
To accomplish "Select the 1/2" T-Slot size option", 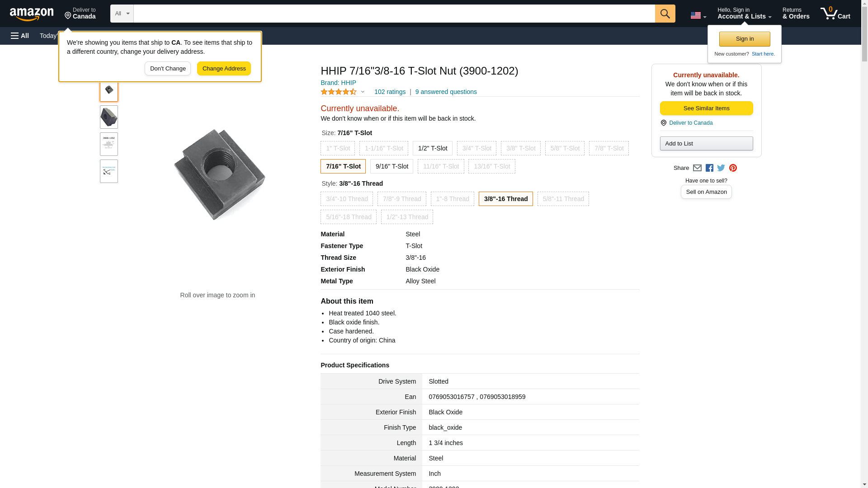I will (432, 148).
